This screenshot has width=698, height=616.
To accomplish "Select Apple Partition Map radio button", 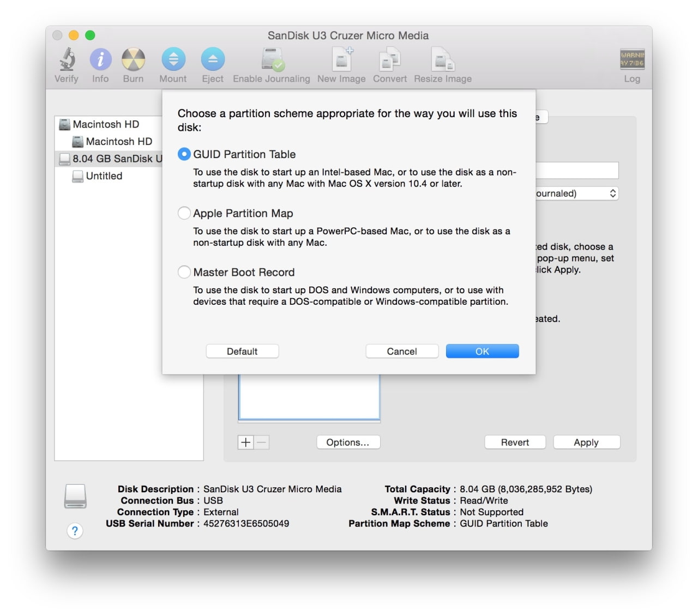I will (184, 213).
